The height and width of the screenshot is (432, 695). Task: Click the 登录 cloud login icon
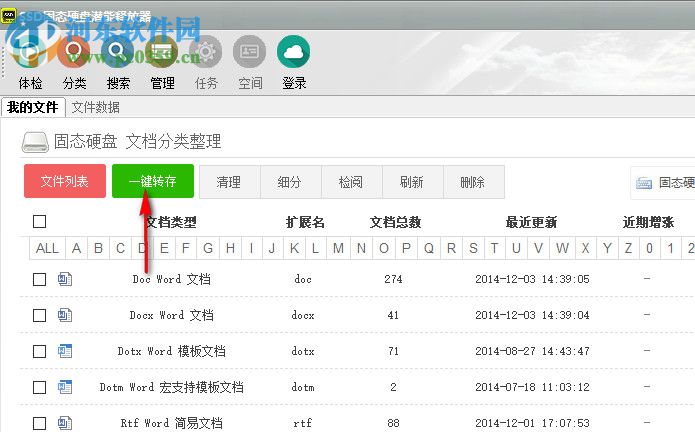tap(293, 52)
